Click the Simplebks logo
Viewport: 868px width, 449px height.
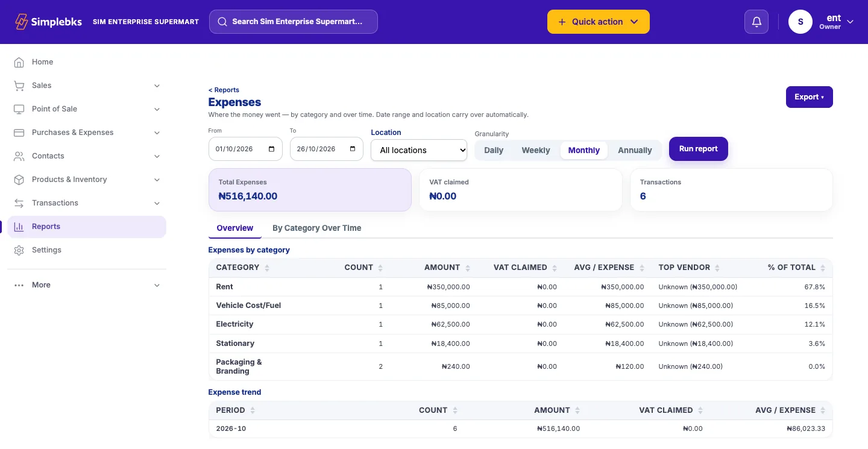pos(48,22)
